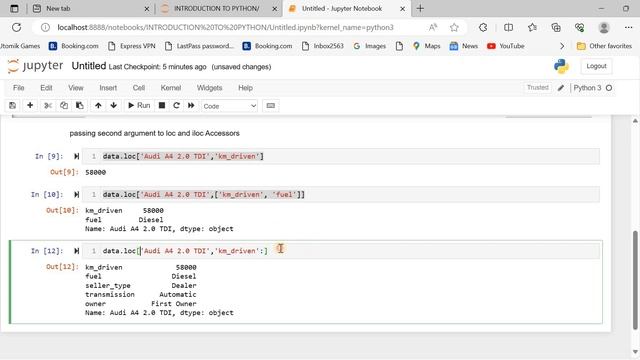Open the Edit menu

pyautogui.click(x=46, y=88)
